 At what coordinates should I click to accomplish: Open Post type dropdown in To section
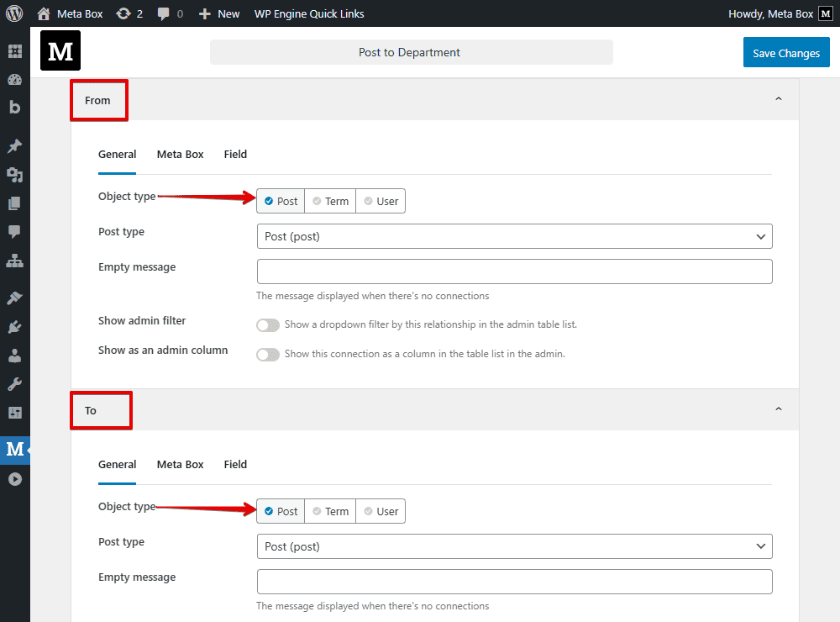[514, 546]
